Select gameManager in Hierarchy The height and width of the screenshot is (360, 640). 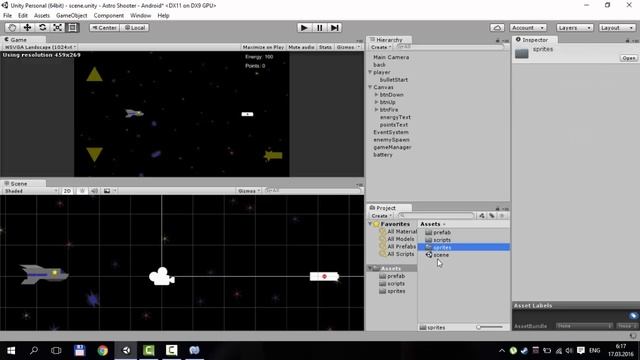tap(392, 147)
